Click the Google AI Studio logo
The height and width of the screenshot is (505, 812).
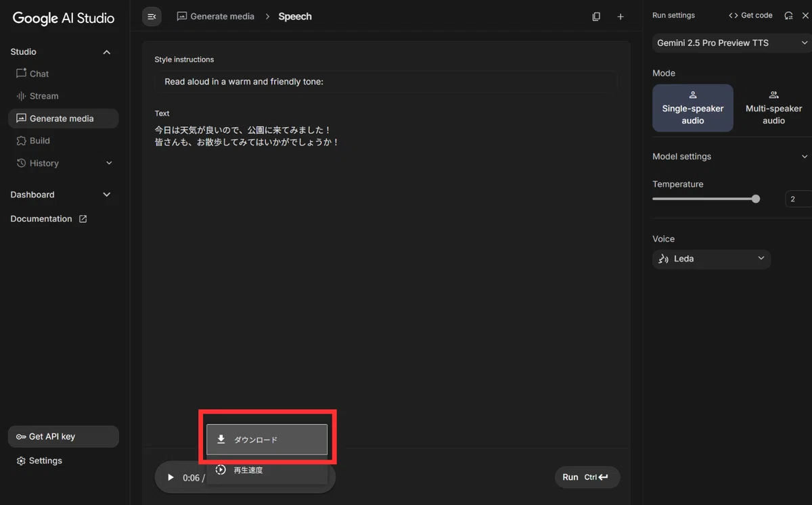pos(64,18)
